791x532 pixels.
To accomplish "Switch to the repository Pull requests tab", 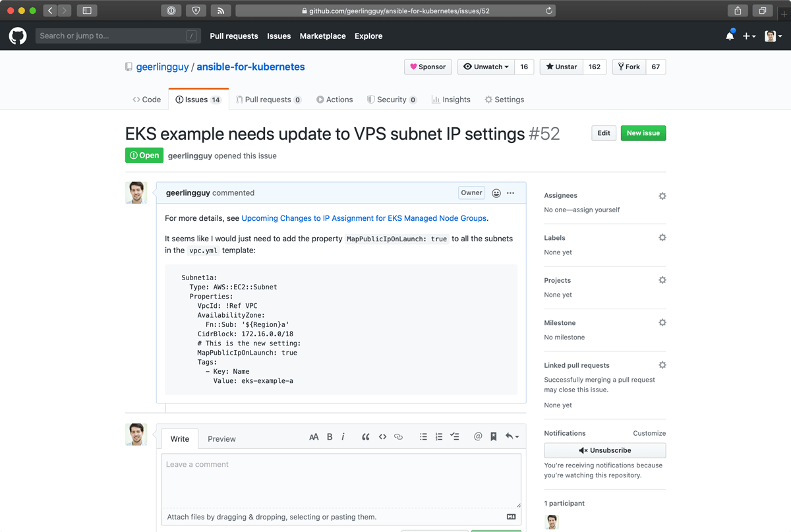I will pyautogui.click(x=268, y=100).
